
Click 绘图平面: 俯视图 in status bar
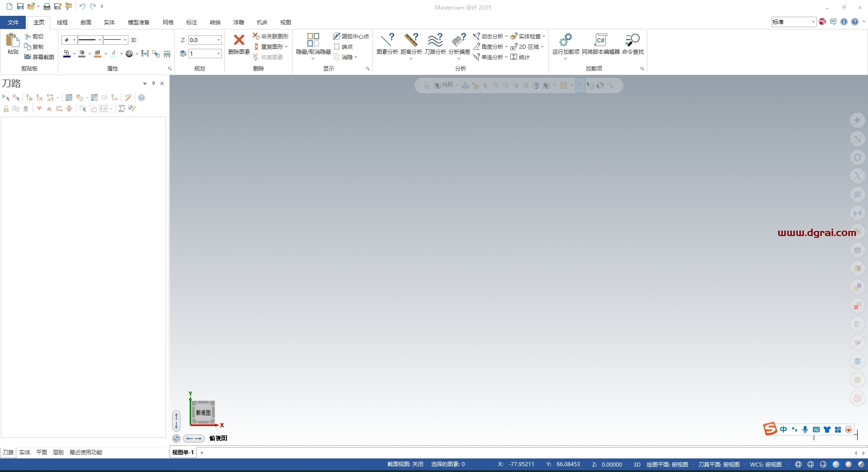667,465
